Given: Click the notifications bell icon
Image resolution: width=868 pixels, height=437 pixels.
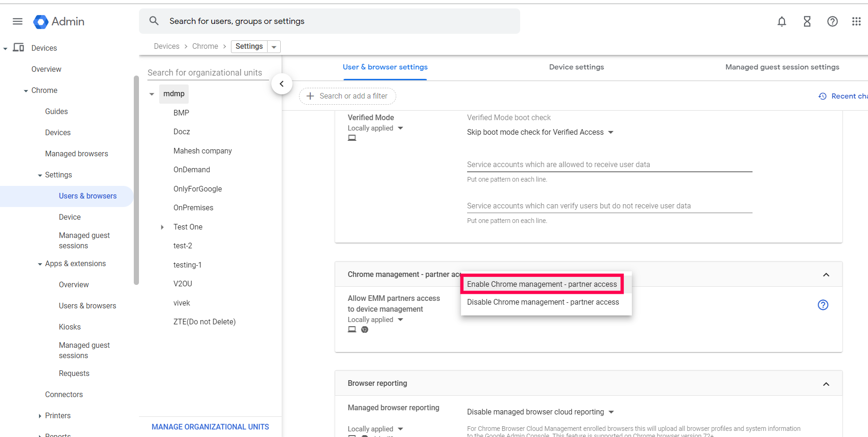Looking at the screenshot, I should pos(782,22).
